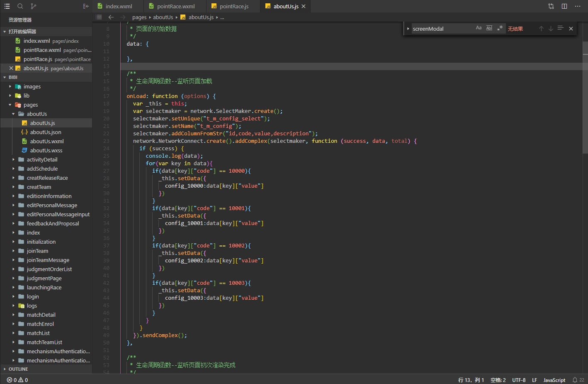Click the aboutUs.js breadcrumb segment

(201, 17)
